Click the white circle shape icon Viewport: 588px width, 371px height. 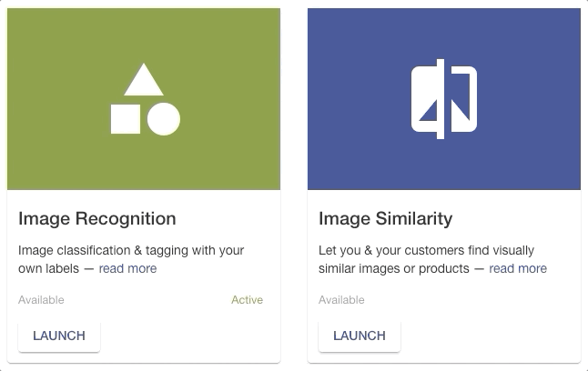(164, 119)
